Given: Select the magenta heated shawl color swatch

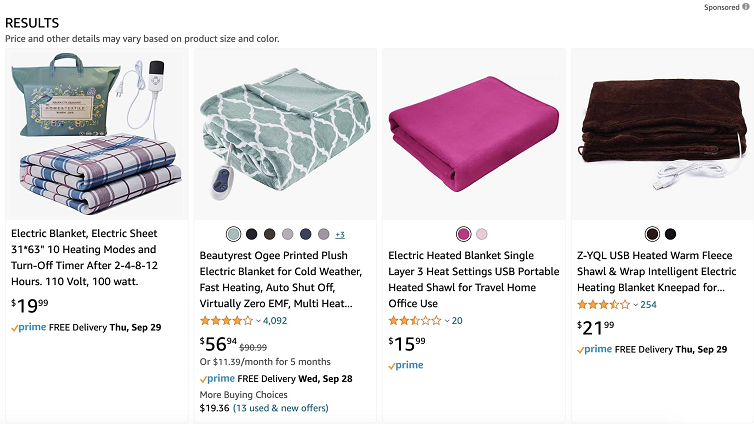Looking at the screenshot, I should [x=463, y=234].
